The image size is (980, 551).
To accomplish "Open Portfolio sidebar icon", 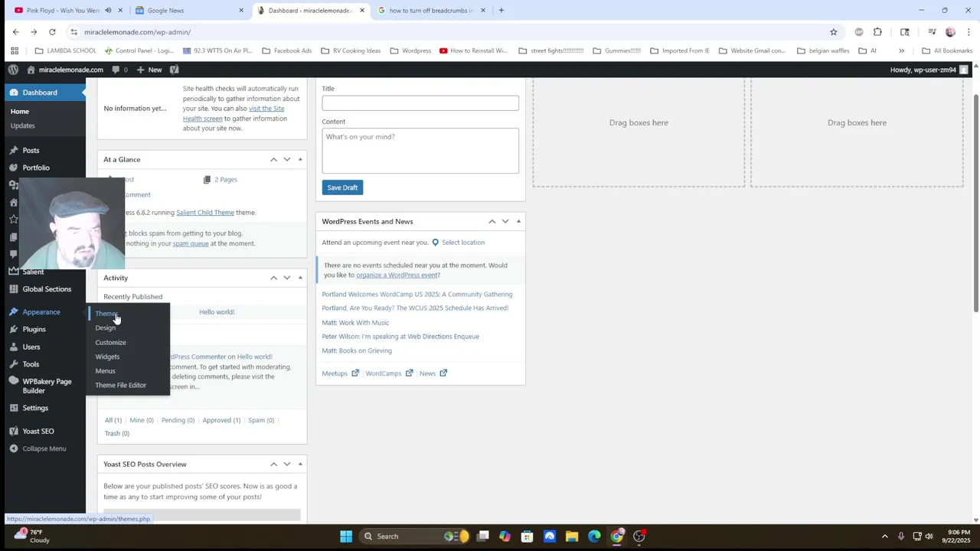I will [x=14, y=168].
